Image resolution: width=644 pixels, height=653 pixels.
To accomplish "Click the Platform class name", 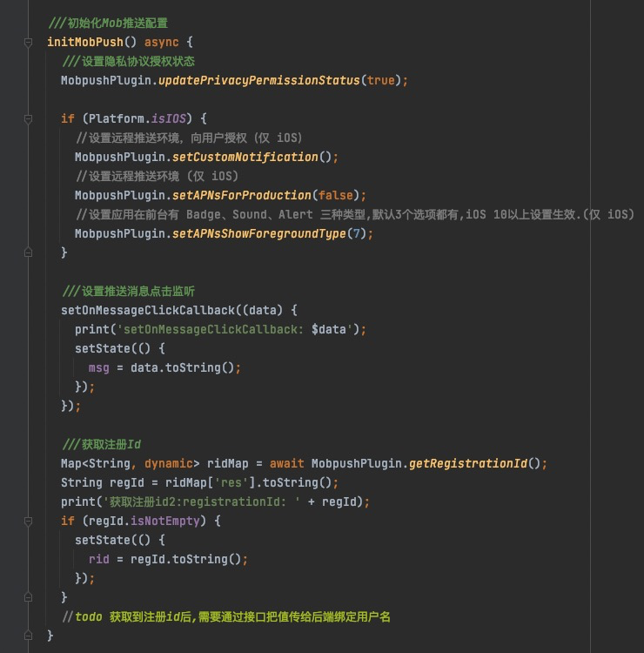I will pos(116,118).
